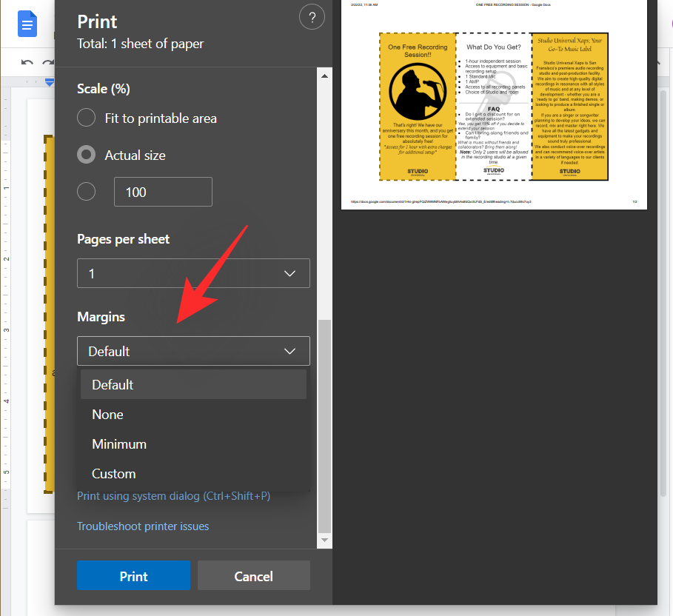673x616 pixels.
Task: Click the blue Print button
Action: pyautogui.click(x=133, y=576)
